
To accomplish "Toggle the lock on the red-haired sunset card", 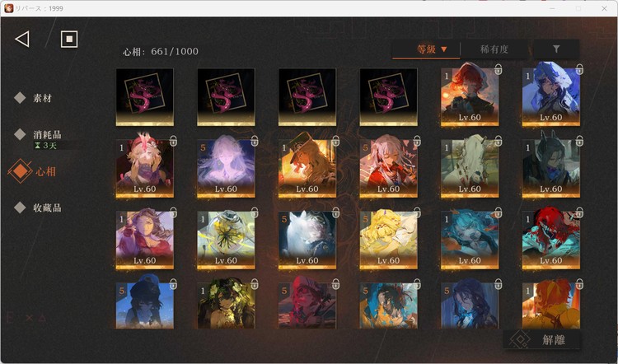I will pos(499,70).
